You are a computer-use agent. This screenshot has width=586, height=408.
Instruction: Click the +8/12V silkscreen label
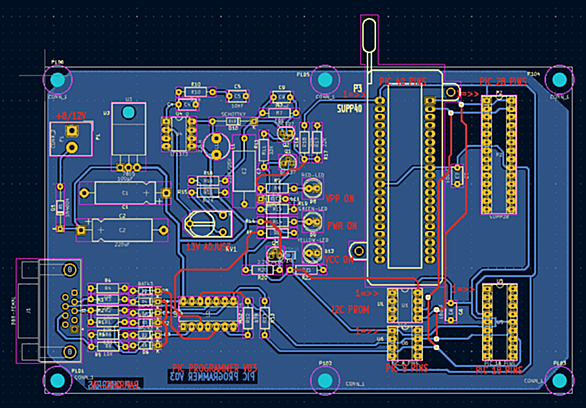tap(71, 116)
